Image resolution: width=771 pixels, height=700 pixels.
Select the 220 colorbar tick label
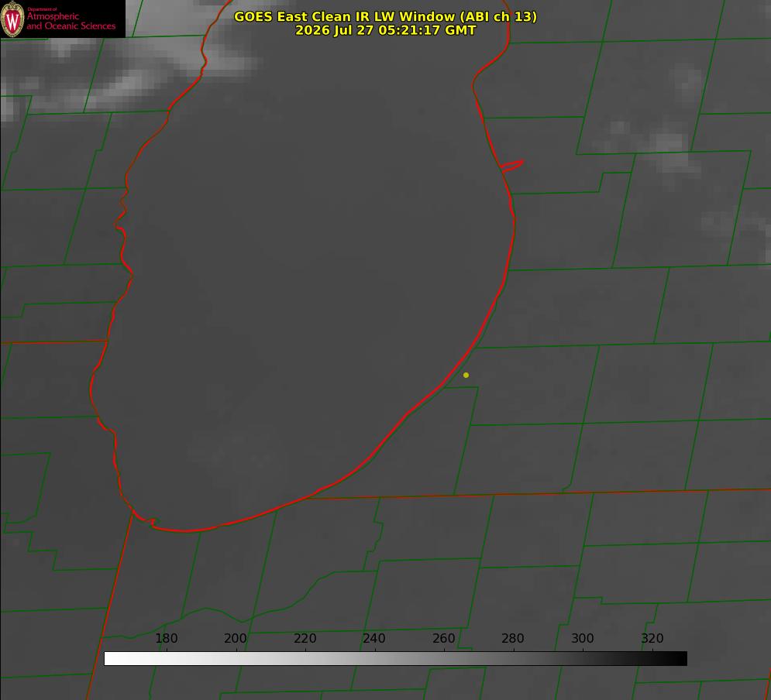305,638
